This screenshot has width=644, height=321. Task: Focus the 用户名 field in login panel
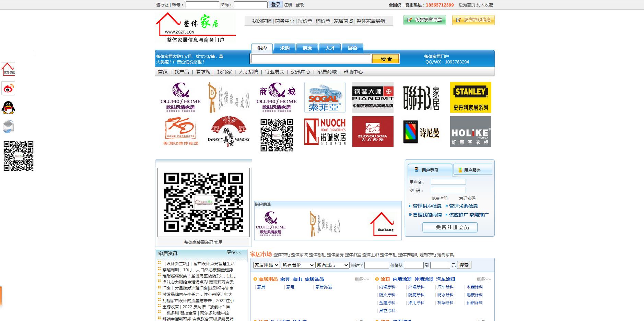pos(448,182)
